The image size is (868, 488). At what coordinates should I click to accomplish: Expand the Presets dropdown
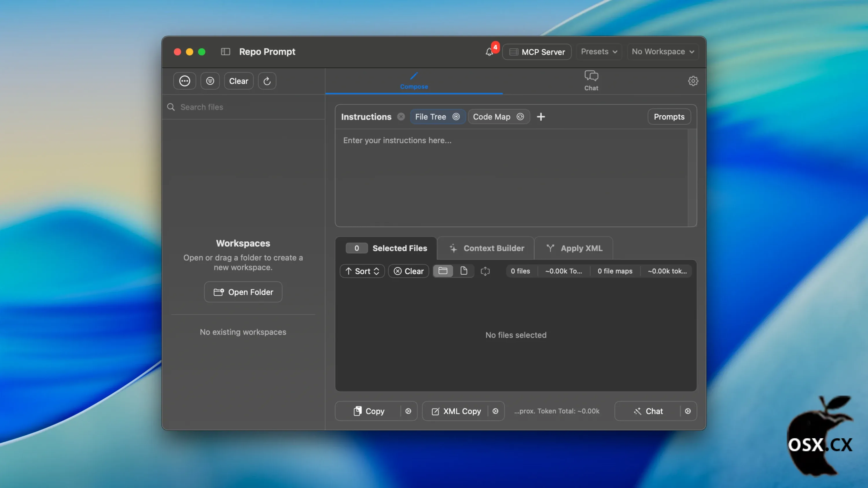pos(599,51)
